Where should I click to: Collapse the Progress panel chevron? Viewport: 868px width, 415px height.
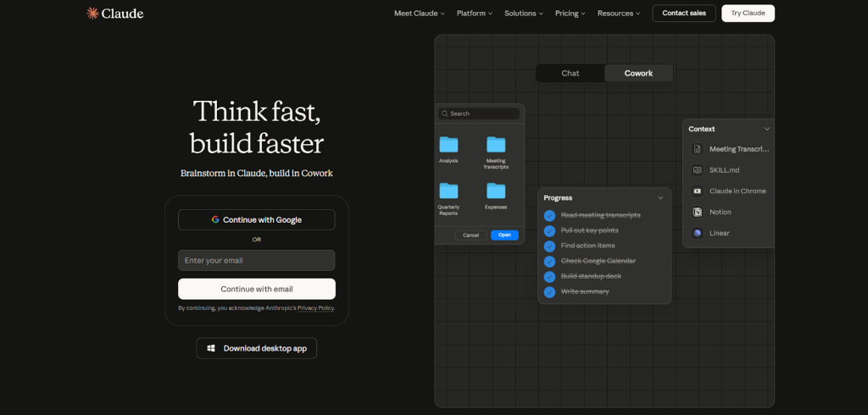tap(660, 198)
